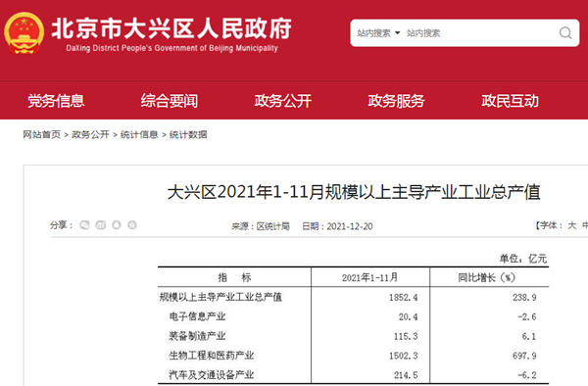Open the 站内搜索 scope dropdown

pyautogui.click(x=378, y=33)
